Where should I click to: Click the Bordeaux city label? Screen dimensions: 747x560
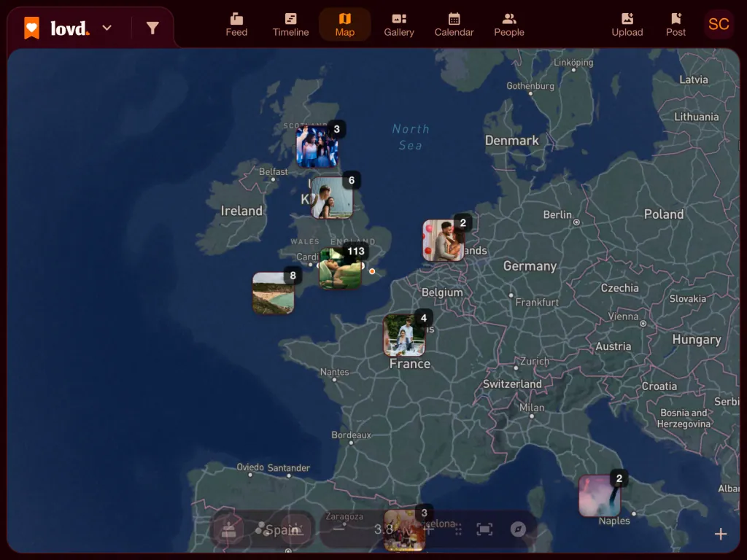351,435
